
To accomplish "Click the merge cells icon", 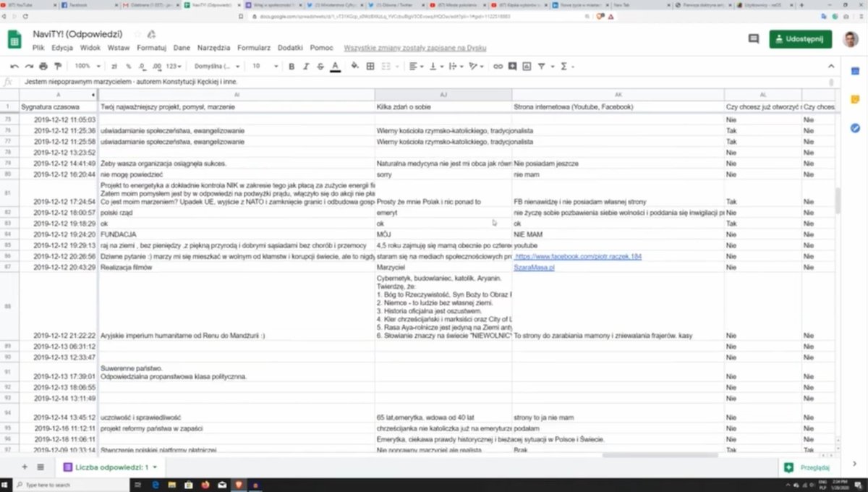I will (386, 66).
